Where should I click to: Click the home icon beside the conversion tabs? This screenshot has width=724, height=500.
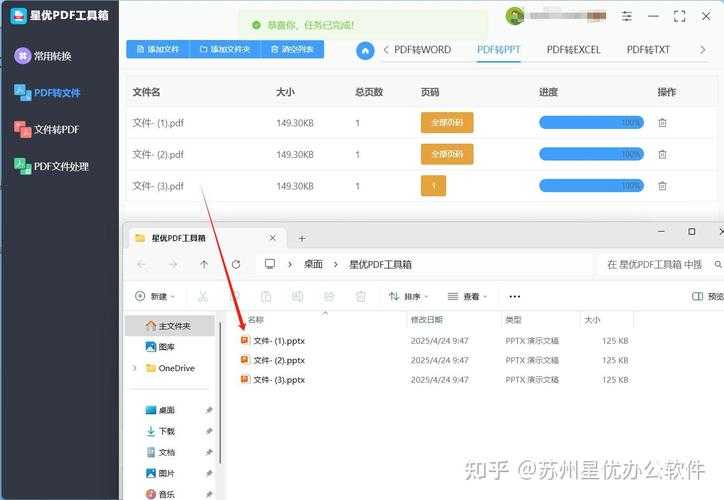pos(365,50)
